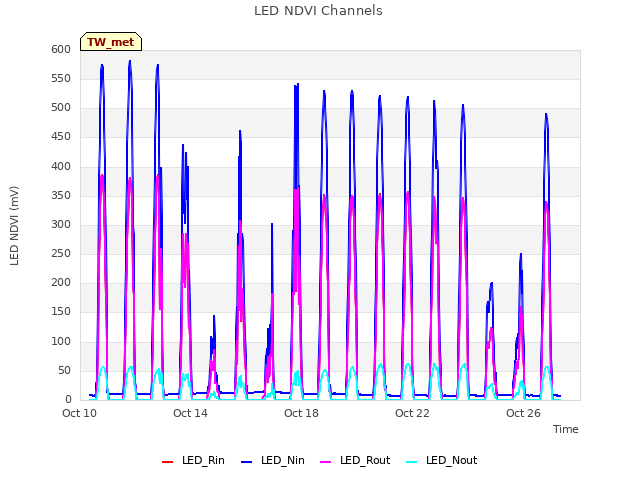
Task: Click the LED_Nout legend entry
Action: 442,460
